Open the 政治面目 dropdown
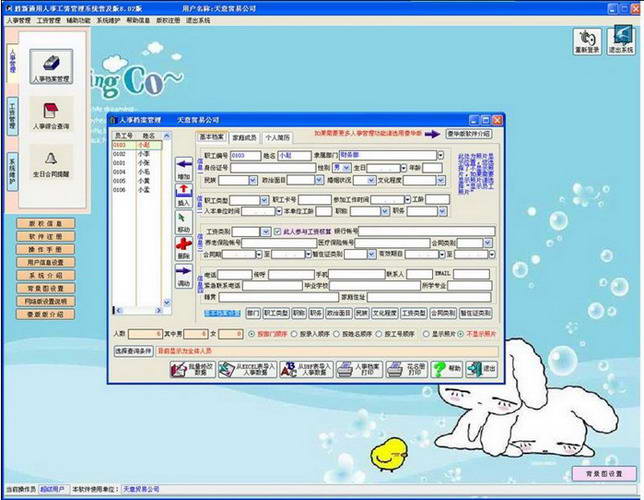The width and height of the screenshot is (644, 500). click(319, 180)
